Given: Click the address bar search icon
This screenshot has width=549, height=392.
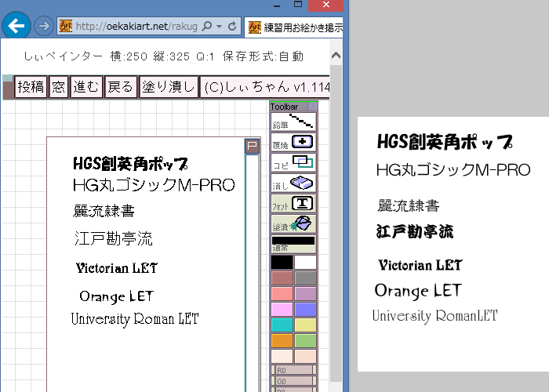Looking at the screenshot, I should click(x=207, y=26).
